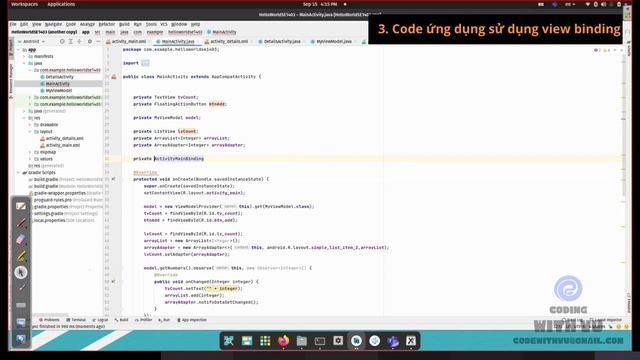The width and height of the screenshot is (640, 360).
Task: Click the small pencil size tool
Action: click(21, 289)
